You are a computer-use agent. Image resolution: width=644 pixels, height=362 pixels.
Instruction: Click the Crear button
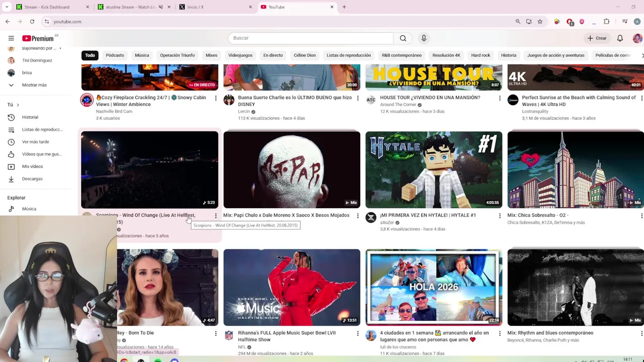tap(597, 38)
